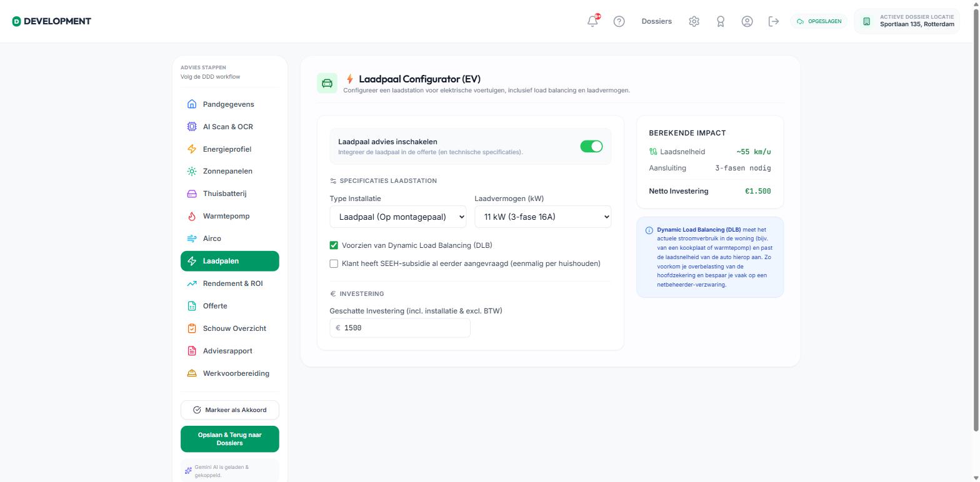
Task: Go to Werkvoorbereiding step
Action: pos(230,373)
